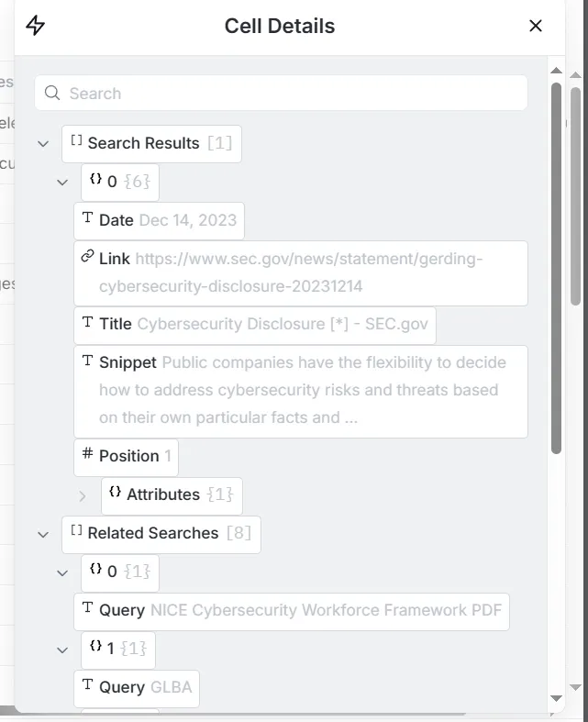The height and width of the screenshot is (722, 588).
Task: Select the Title Cybersecurity Disclosure field
Action: (x=255, y=325)
